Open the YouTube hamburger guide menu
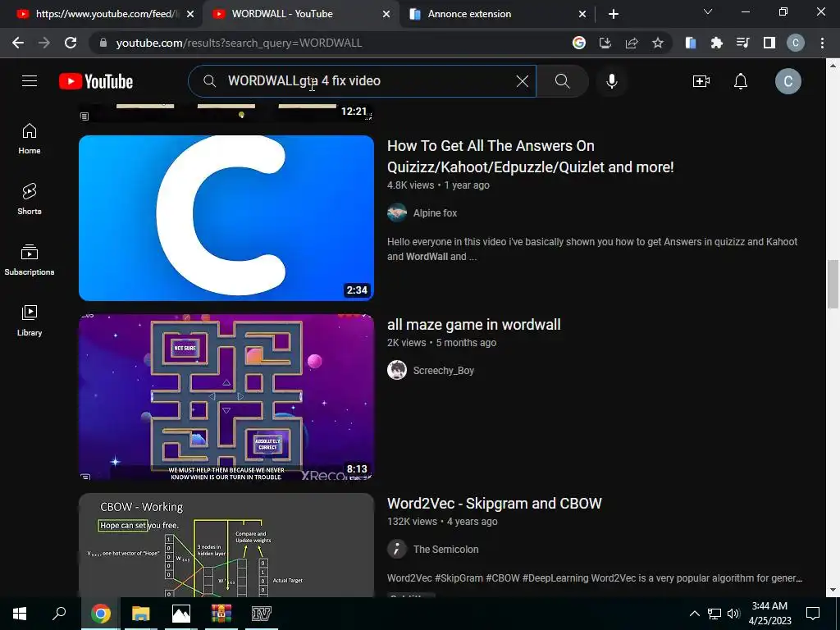The width and height of the screenshot is (840, 630). (30, 81)
